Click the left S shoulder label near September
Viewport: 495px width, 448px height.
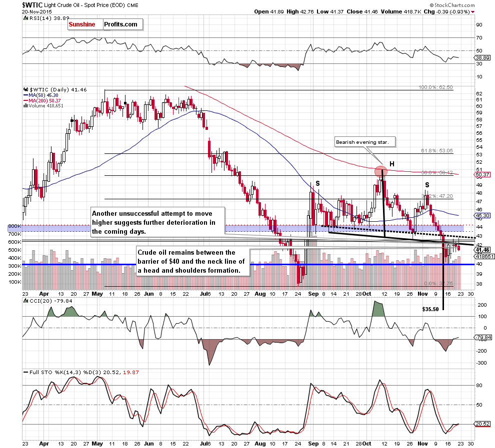click(x=317, y=183)
